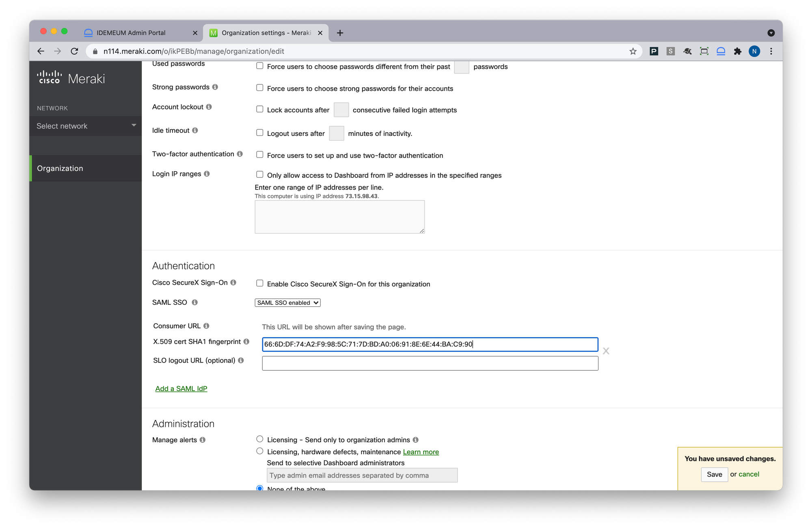
Task: Enable Force strong passwords checkbox
Action: pyautogui.click(x=260, y=88)
